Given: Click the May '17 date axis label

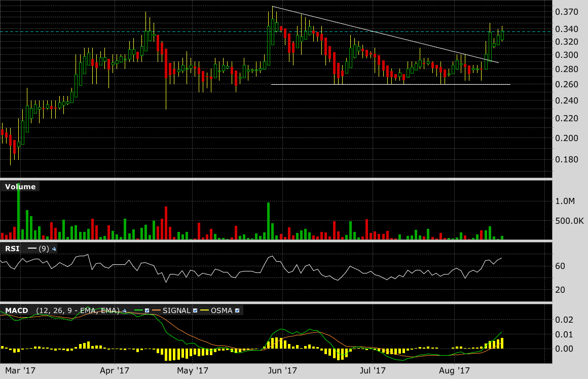Looking at the screenshot, I should click(193, 371).
